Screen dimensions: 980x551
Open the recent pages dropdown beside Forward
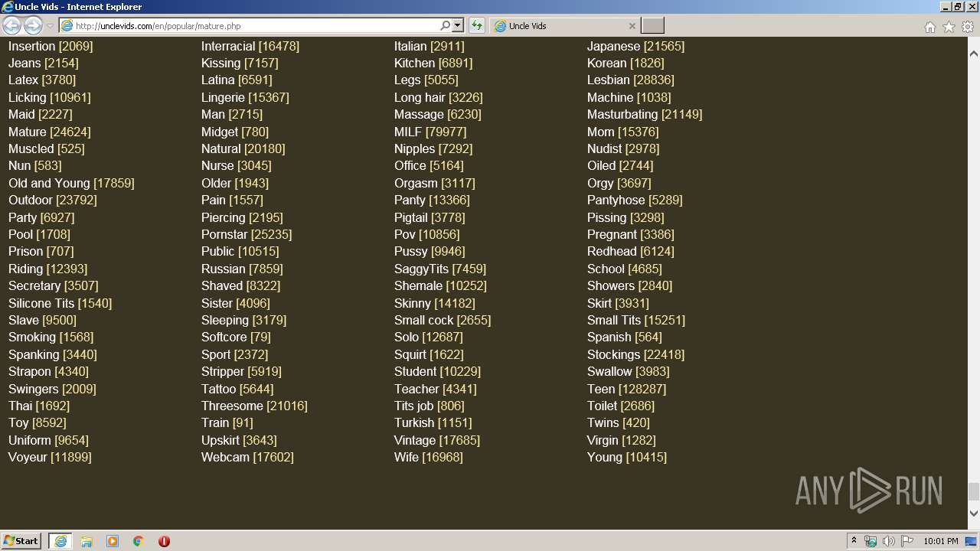[50, 26]
